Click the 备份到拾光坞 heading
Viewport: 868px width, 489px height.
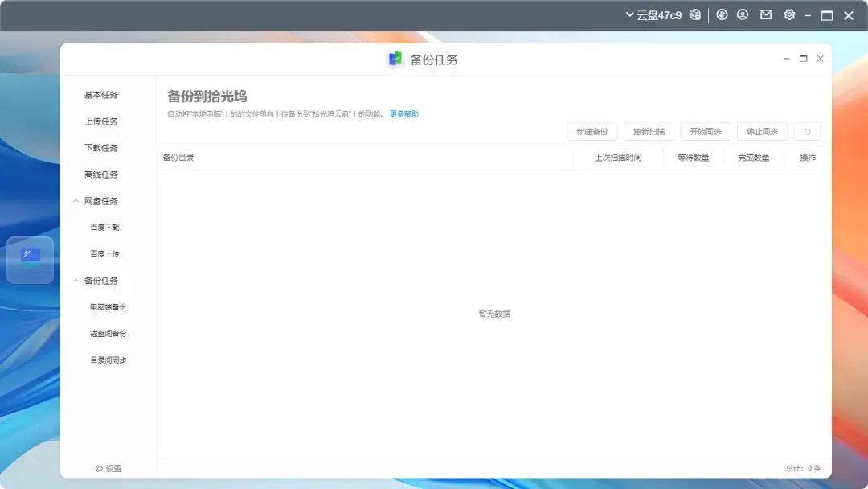(x=207, y=97)
